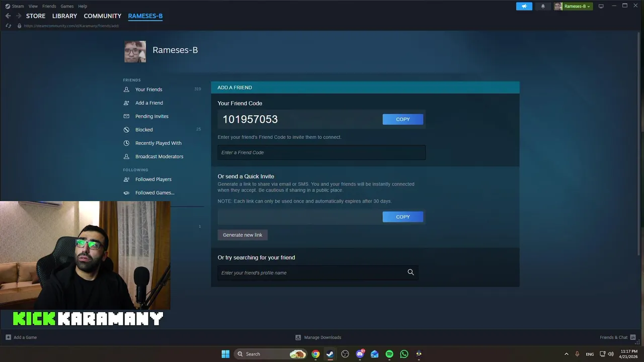
Task: Open WhatsApp from the taskbar
Action: pos(404,354)
